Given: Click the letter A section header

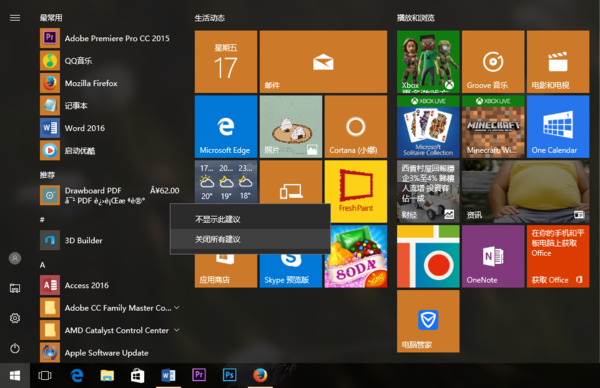Looking at the screenshot, I should coord(42,265).
